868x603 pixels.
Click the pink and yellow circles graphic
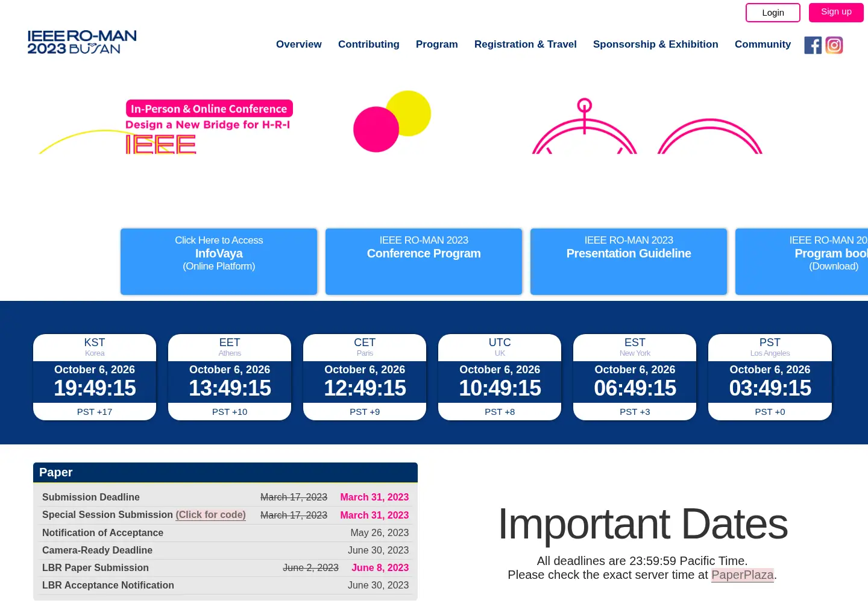click(x=392, y=121)
